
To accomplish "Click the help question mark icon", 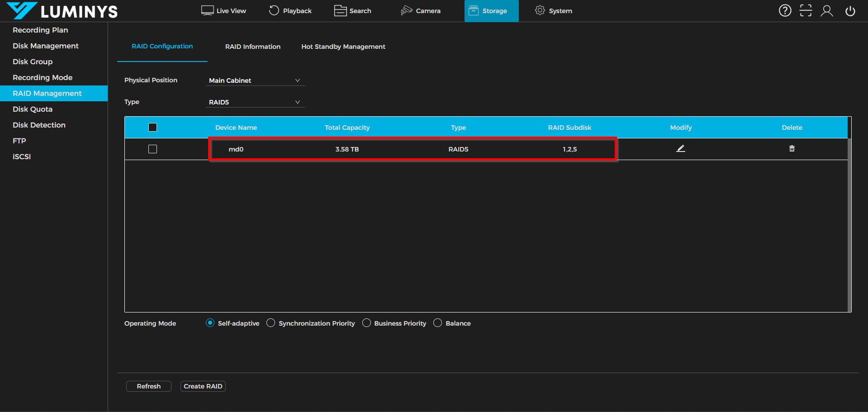I will tap(785, 10).
